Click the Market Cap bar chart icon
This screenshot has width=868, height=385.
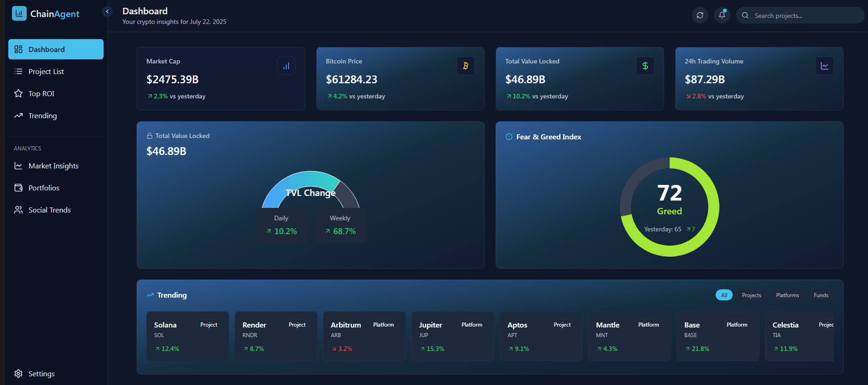[286, 66]
